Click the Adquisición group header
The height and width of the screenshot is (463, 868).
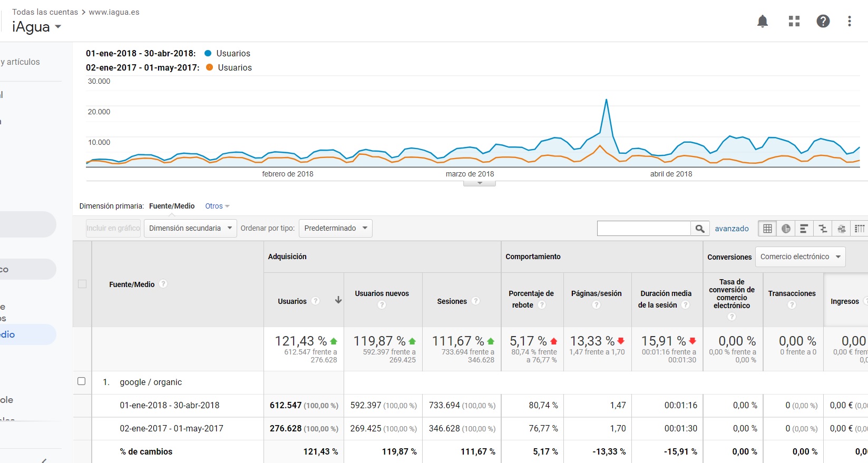click(x=287, y=257)
